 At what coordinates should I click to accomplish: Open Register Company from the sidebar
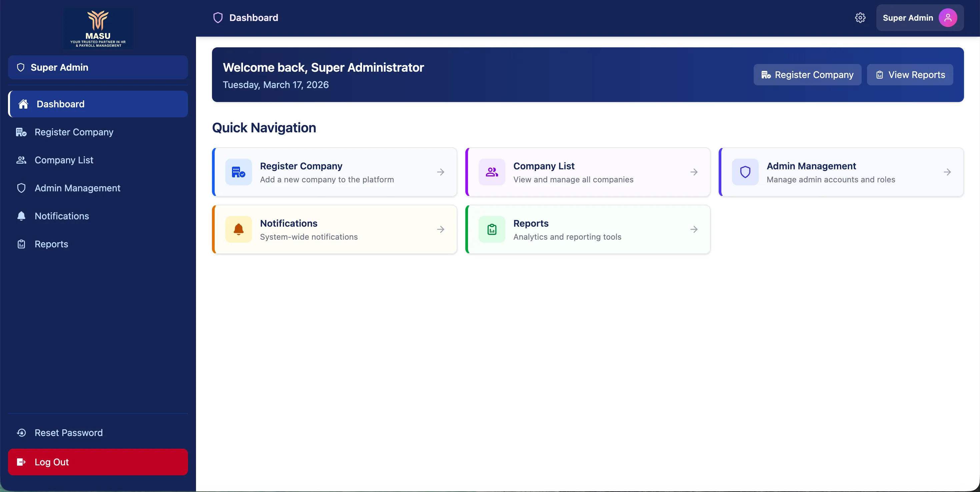point(98,132)
